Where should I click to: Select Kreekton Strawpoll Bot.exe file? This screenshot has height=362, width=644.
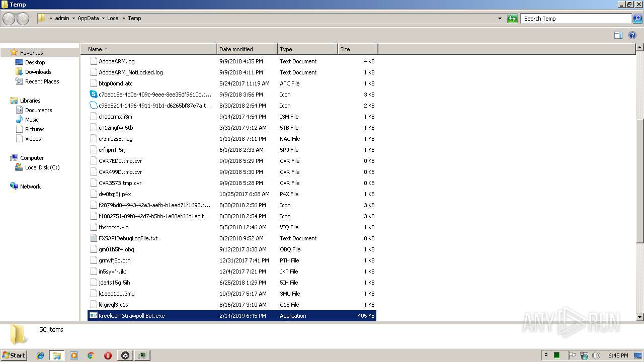[232, 316]
